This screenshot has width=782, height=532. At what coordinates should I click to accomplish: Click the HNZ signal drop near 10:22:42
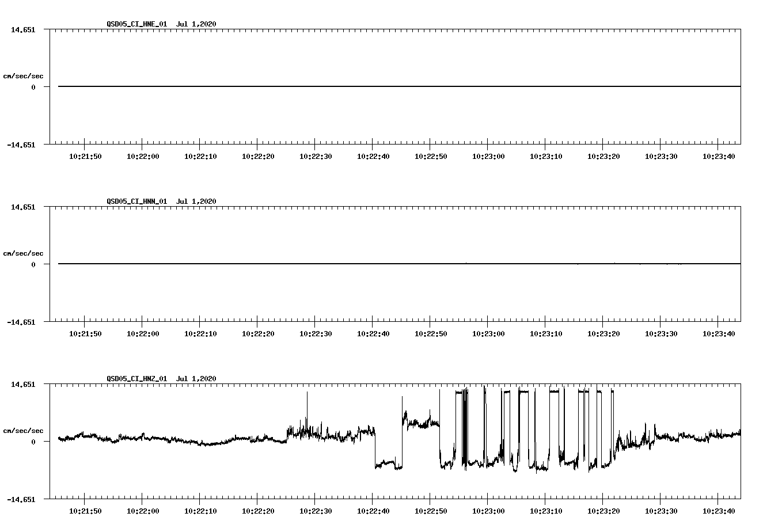[388, 463]
